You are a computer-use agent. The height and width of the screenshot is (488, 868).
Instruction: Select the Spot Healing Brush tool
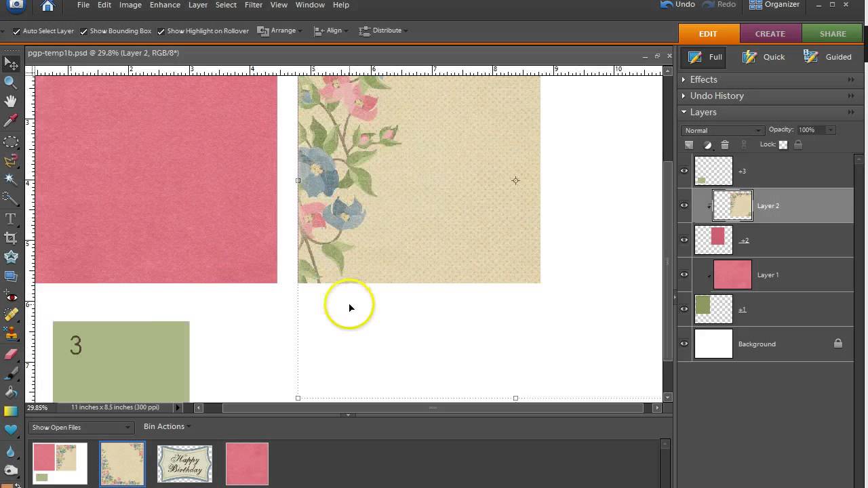pos(11,315)
